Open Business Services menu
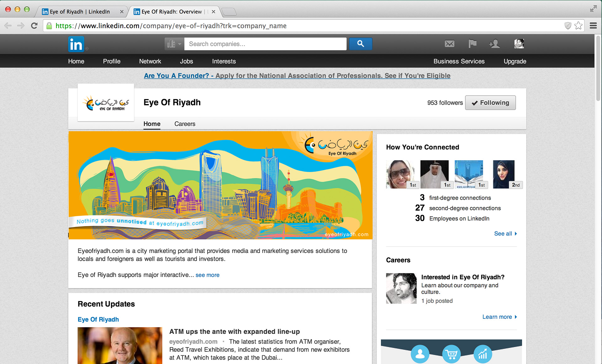The height and width of the screenshot is (364, 602). [x=459, y=61]
